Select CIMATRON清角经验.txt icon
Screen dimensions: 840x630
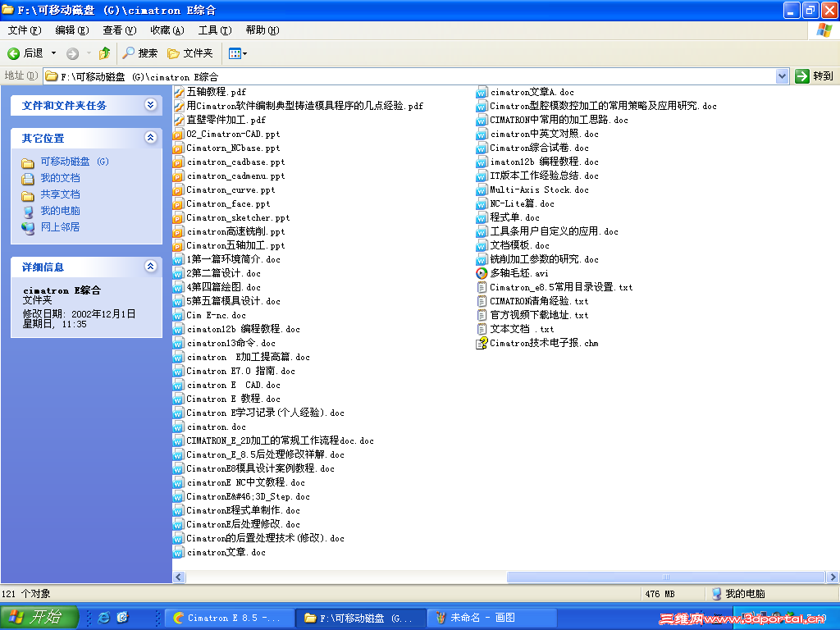click(482, 301)
